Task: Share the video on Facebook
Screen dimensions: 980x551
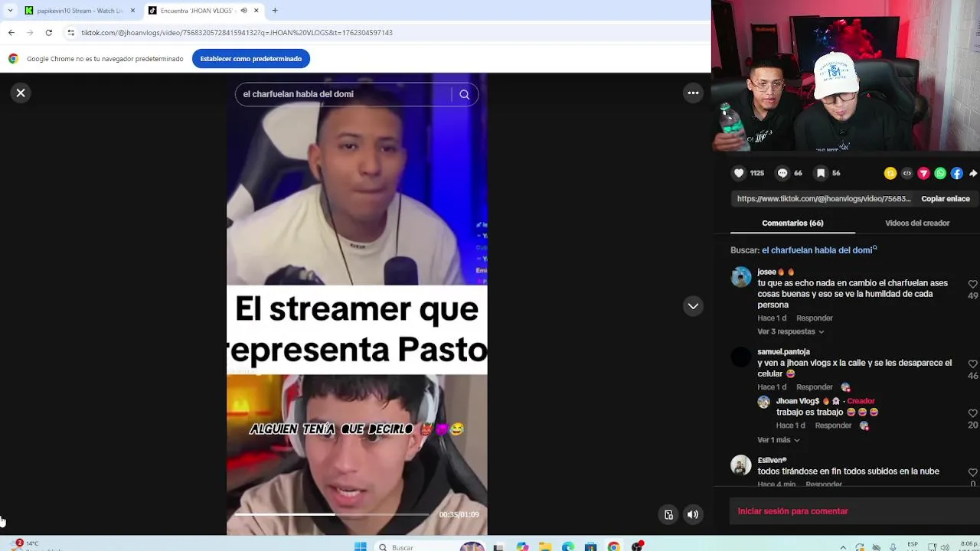Action: [957, 174]
